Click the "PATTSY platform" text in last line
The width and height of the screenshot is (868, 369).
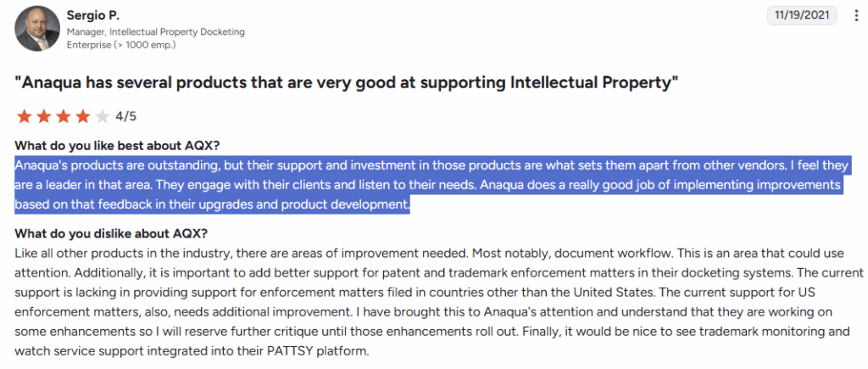320,351
